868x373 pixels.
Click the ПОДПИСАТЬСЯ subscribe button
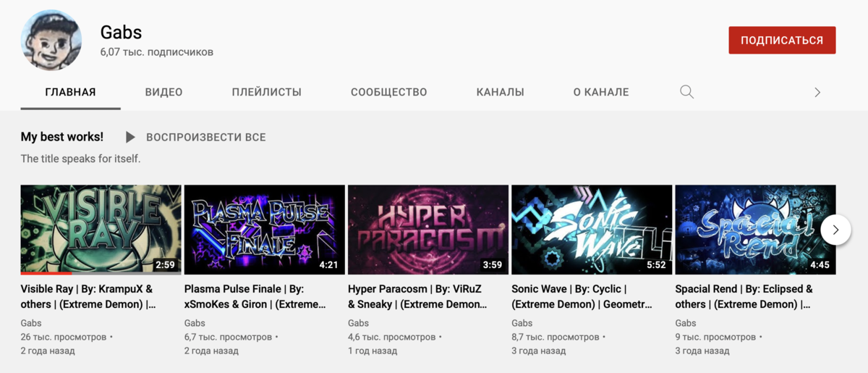[782, 41]
